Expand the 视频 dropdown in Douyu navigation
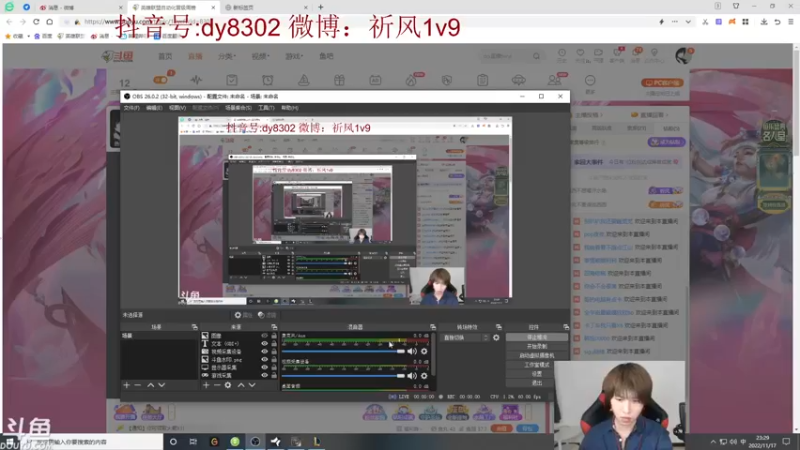This screenshot has width=800, height=450. point(260,56)
